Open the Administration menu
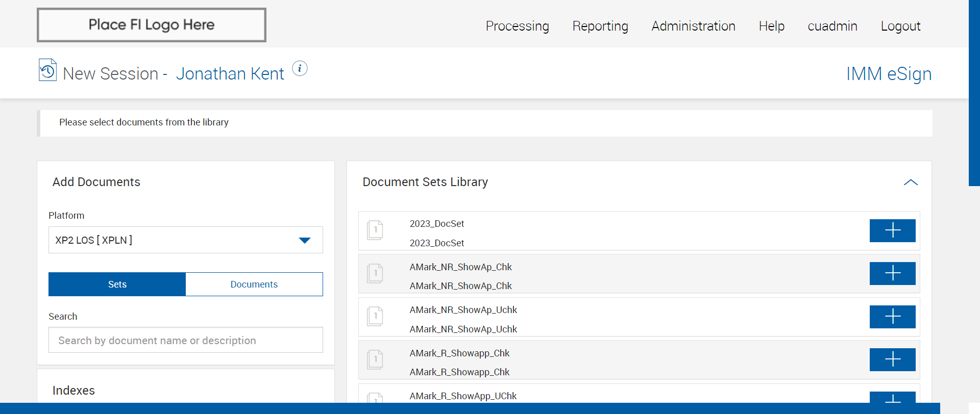Viewport: 980px width, 414px height. [x=693, y=26]
